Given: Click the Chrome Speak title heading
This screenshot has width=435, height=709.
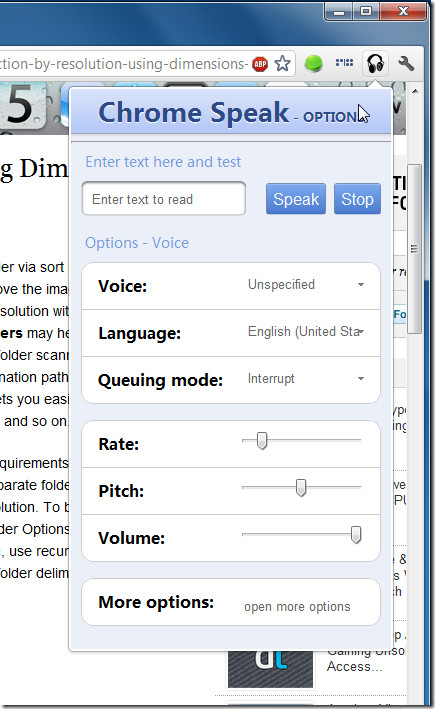Looking at the screenshot, I should pos(194,112).
